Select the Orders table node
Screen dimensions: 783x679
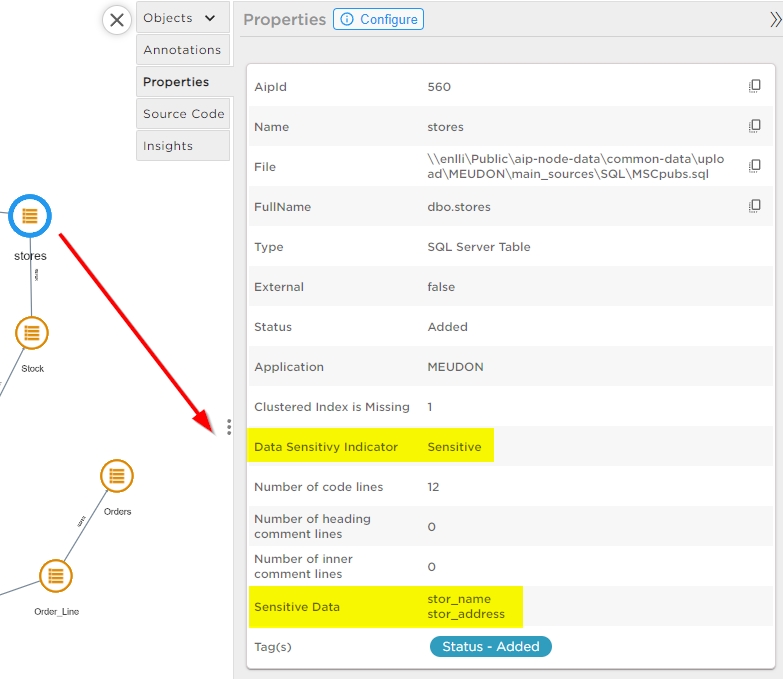[117, 476]
